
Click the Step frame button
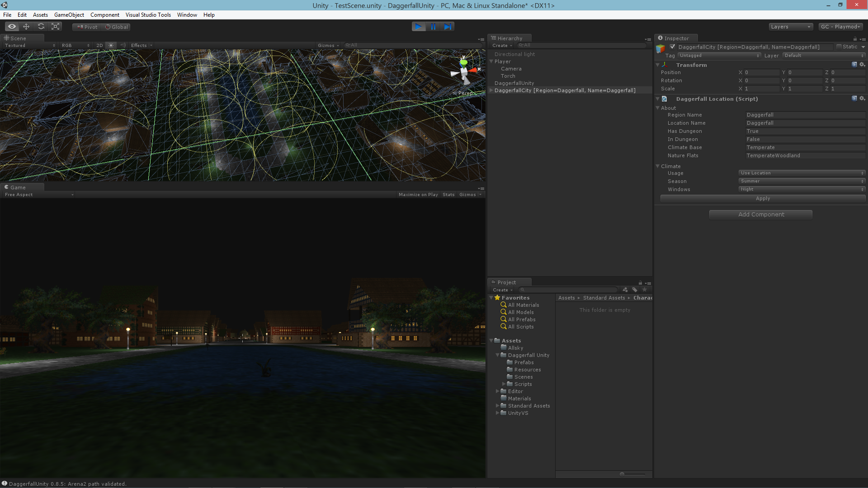[x=447, y=27]
